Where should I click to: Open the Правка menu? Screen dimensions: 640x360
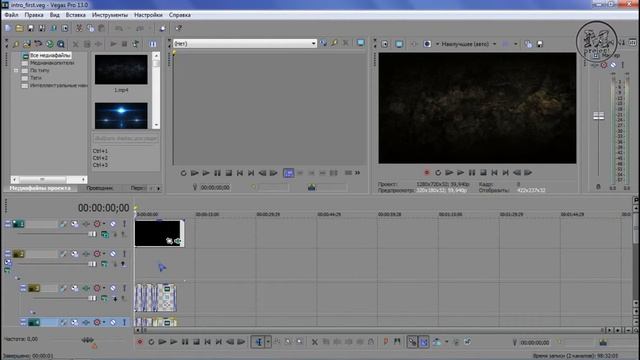pos(34,15)
